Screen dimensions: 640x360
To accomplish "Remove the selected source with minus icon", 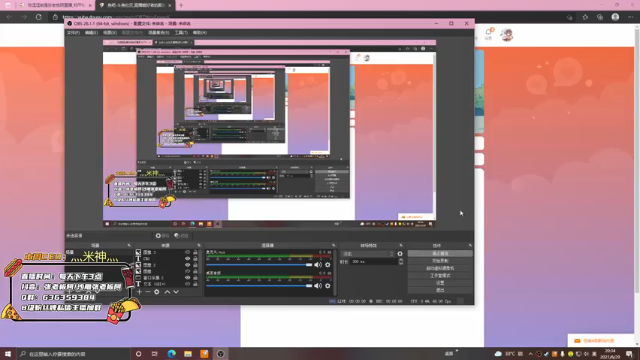I will [x=148, y=292].
